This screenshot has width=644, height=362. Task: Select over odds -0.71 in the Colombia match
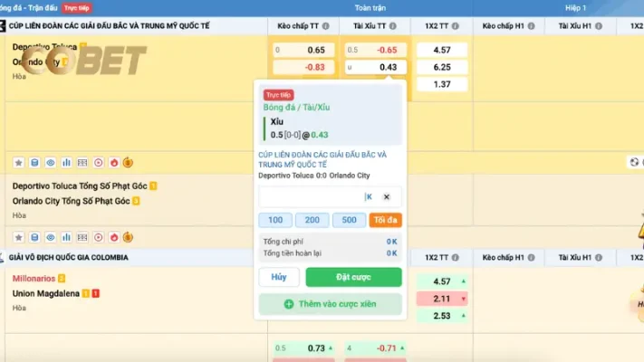[x=375, y=348]
